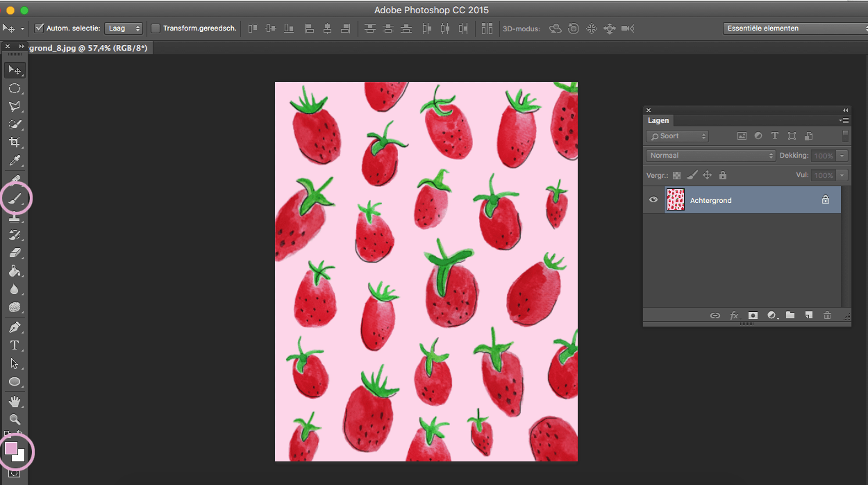Click the new layer icon
This screenshot has height=485, width=868.
[x=808, y=315]
